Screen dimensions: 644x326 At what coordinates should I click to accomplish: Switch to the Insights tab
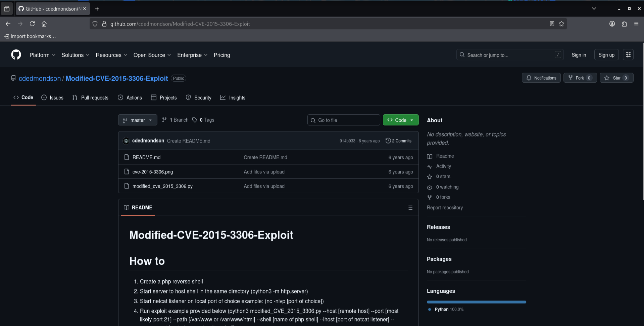[233, 97]
